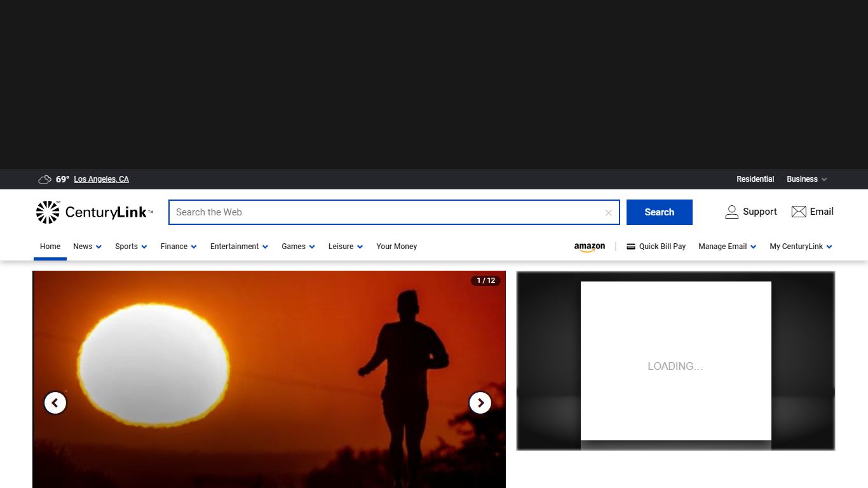Click the 69° temperature reading

pyautogui.click(x=62, y=179)
